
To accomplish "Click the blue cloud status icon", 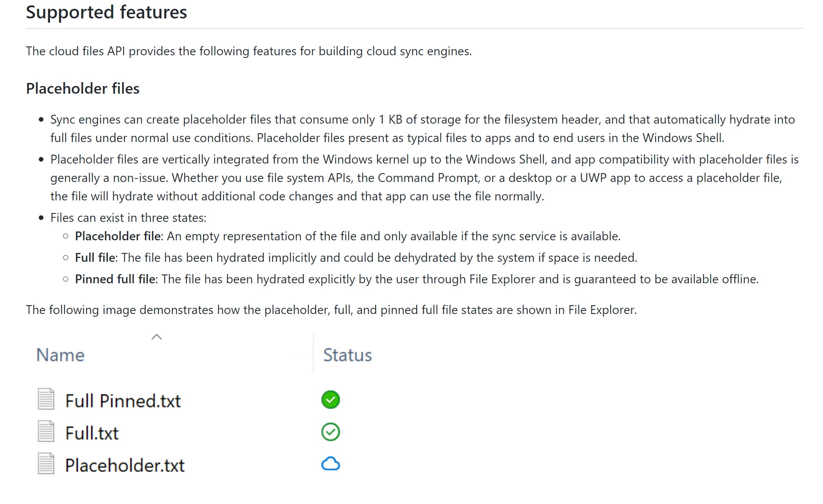I will coord(330,464).
